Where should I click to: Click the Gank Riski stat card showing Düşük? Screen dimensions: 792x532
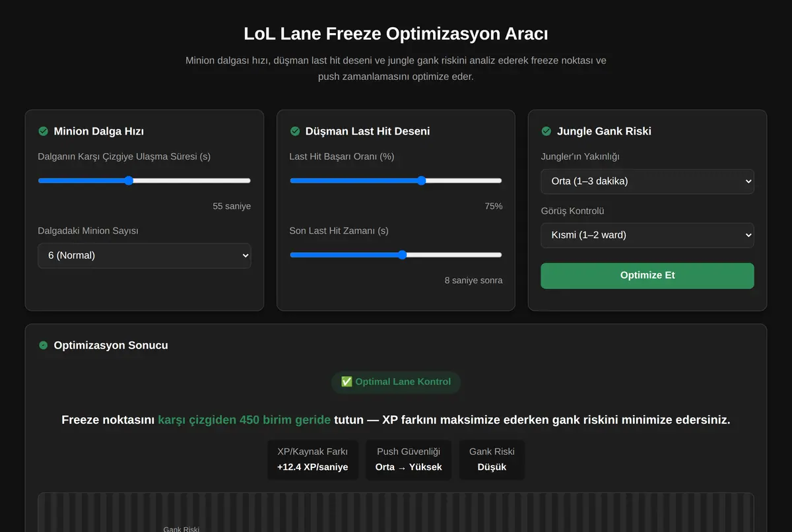tap(492, 459)
